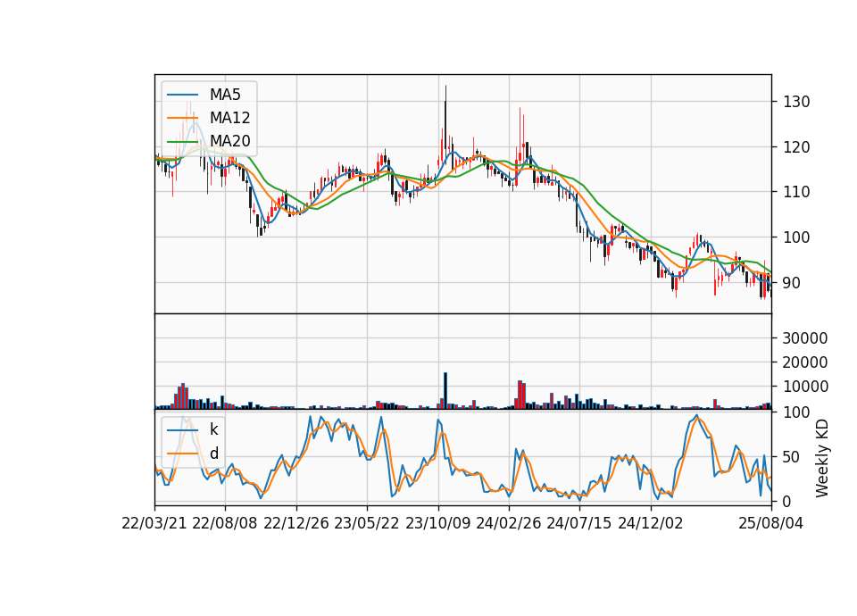Click the 90 price axis label
The width and height of the screenshot is (857, 616).
[792, 283]
